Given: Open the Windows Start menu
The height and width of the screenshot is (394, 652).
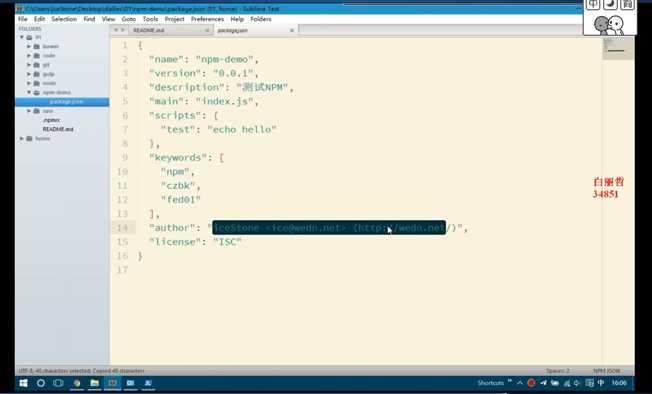Looking at the screenshot, I should (23, 383).
